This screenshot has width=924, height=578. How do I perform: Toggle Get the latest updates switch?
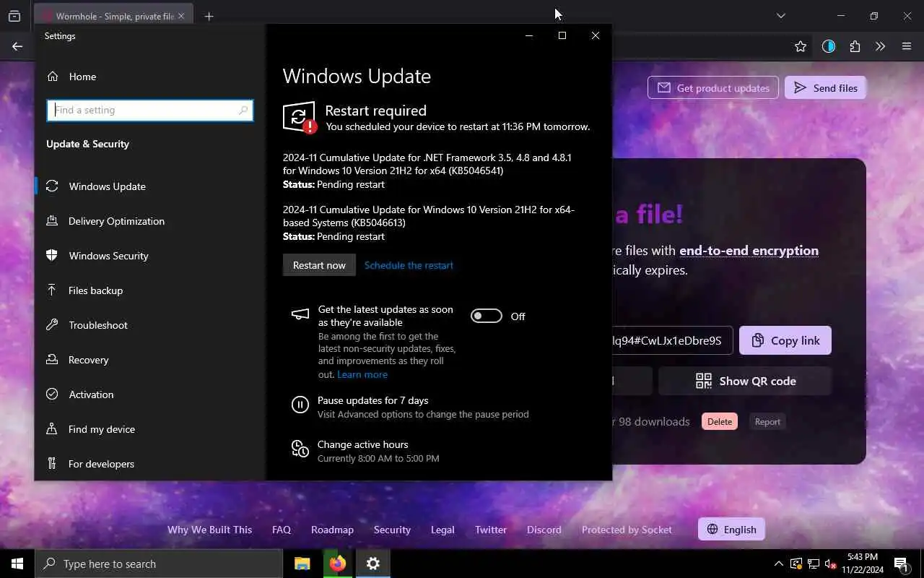tap(486, 316)
